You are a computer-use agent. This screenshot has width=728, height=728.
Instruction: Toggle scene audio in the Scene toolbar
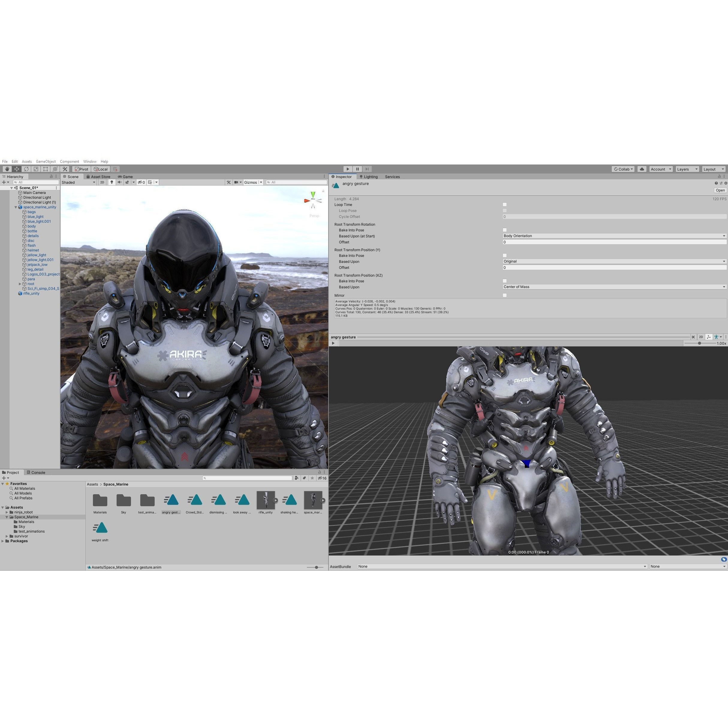120,183
